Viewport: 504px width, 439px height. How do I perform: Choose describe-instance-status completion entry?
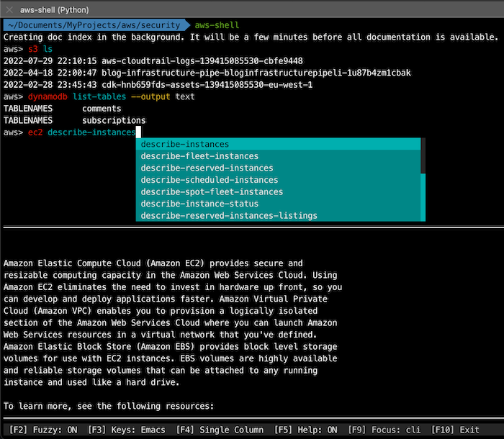(x=279, y=204)
